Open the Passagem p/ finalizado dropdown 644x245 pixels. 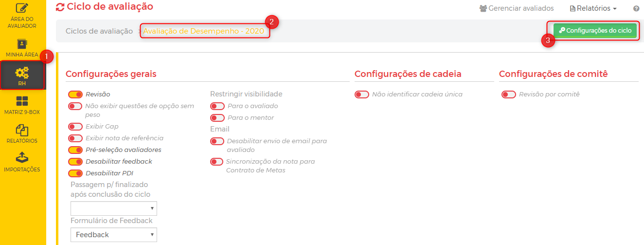tap(114, 208)
